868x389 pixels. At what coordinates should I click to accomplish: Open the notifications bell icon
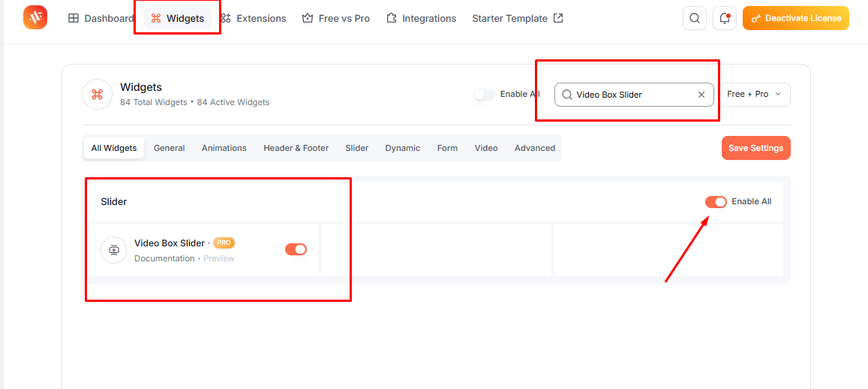(x=725, y=18)
